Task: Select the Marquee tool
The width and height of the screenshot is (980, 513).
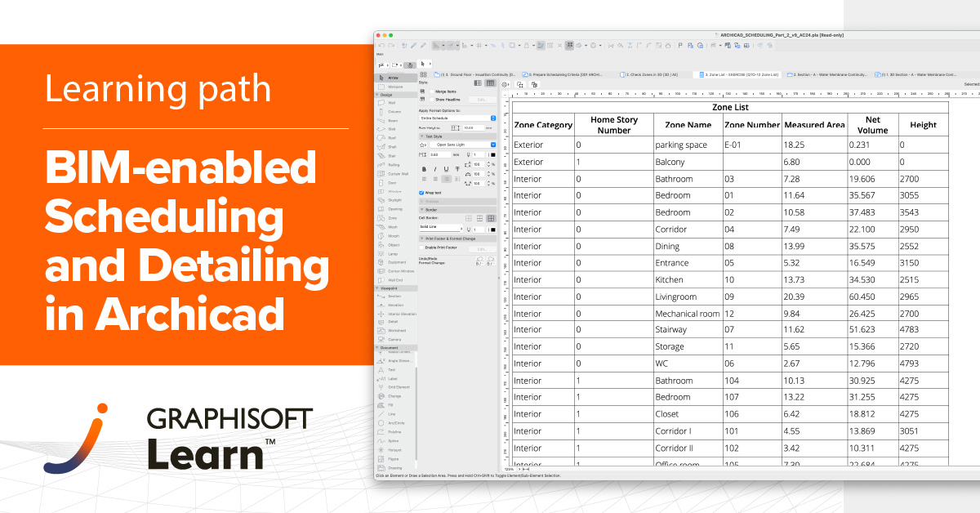Action: [x=394, y=86]
